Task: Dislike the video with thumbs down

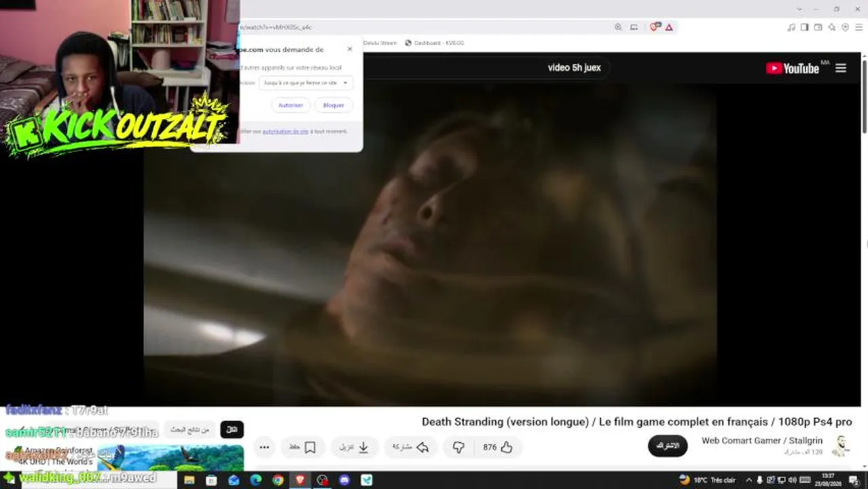Action: coord(458,447)
